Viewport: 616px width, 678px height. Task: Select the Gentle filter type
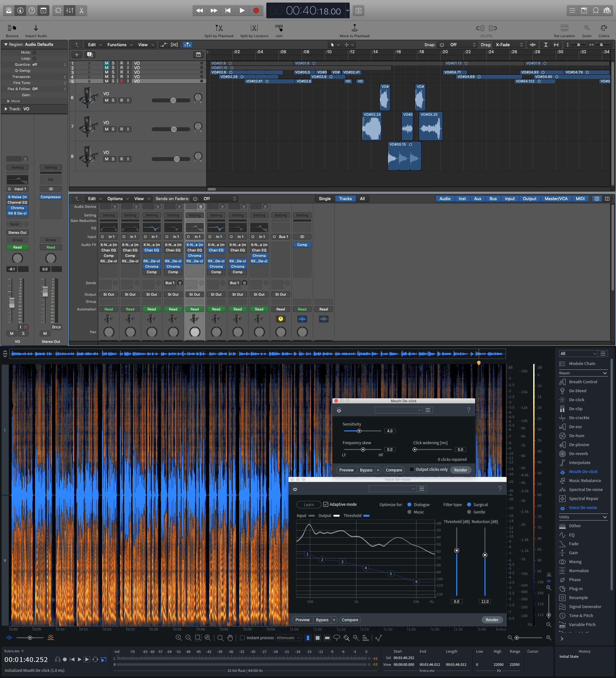469,512
